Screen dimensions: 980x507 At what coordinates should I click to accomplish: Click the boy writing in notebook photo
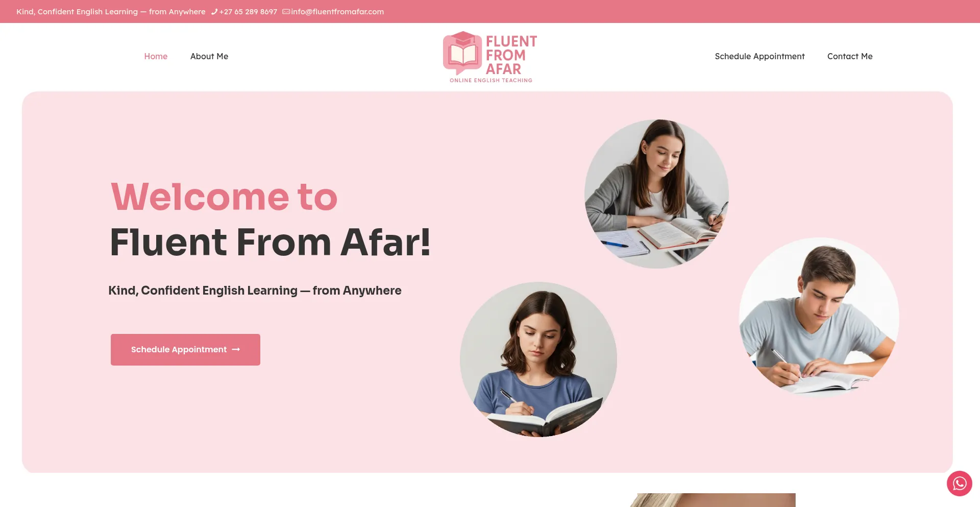point(819,317)
